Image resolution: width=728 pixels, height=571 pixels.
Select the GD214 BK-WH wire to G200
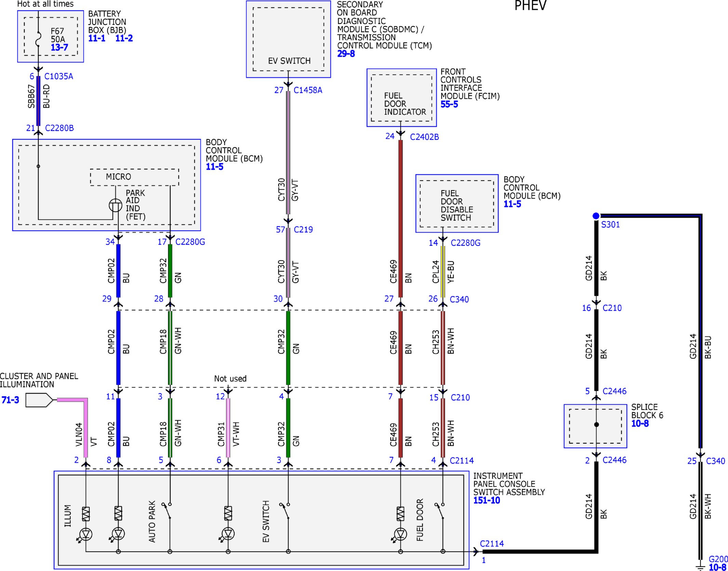[700, 511]
